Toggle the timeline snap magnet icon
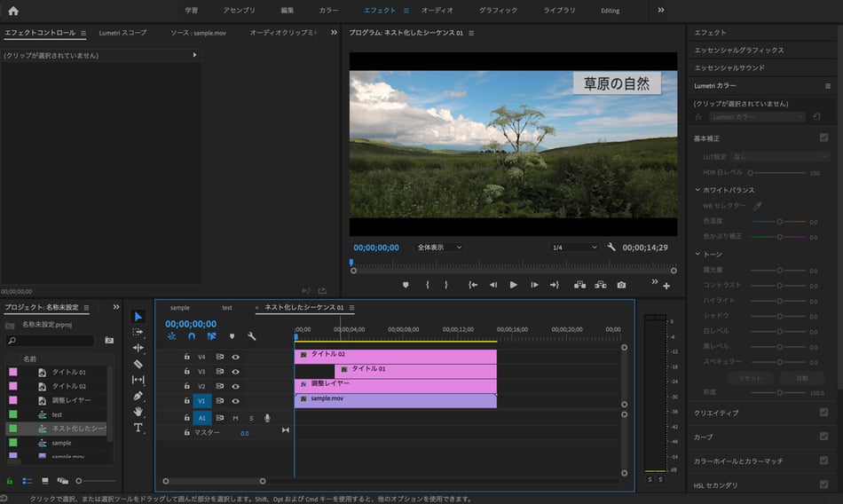843x504 pixels. (192, 336)
